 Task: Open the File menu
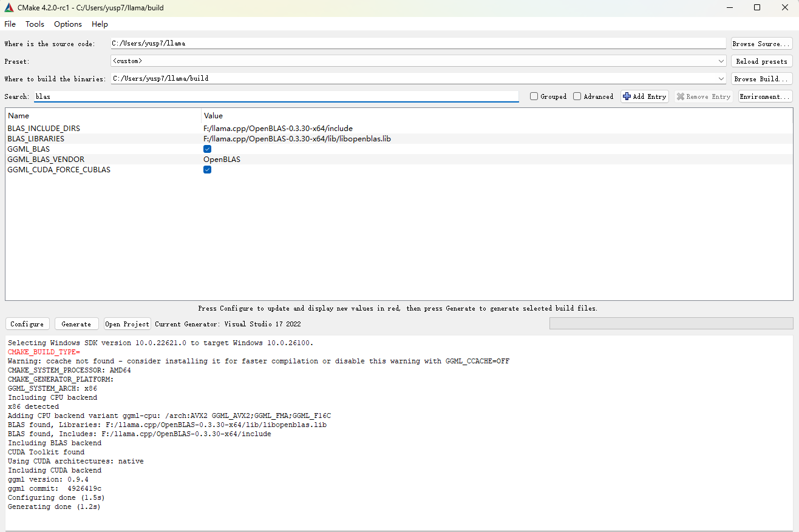(x=10, y=24)
